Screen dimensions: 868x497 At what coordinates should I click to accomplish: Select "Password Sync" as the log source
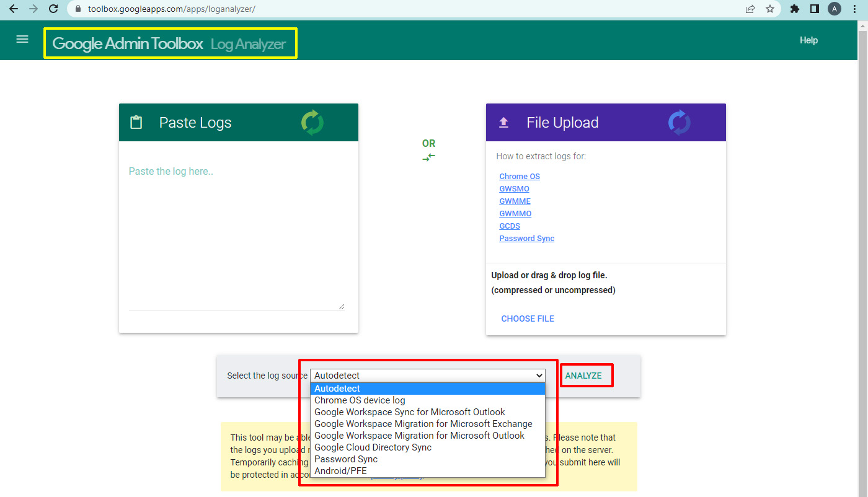pyautogui.click(x=345, y=459)
